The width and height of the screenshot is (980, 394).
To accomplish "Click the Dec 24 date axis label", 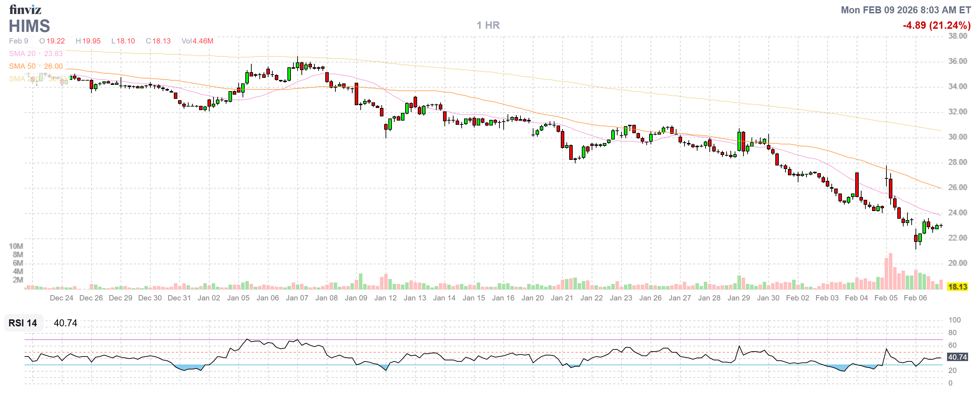I will coord(61,298).
